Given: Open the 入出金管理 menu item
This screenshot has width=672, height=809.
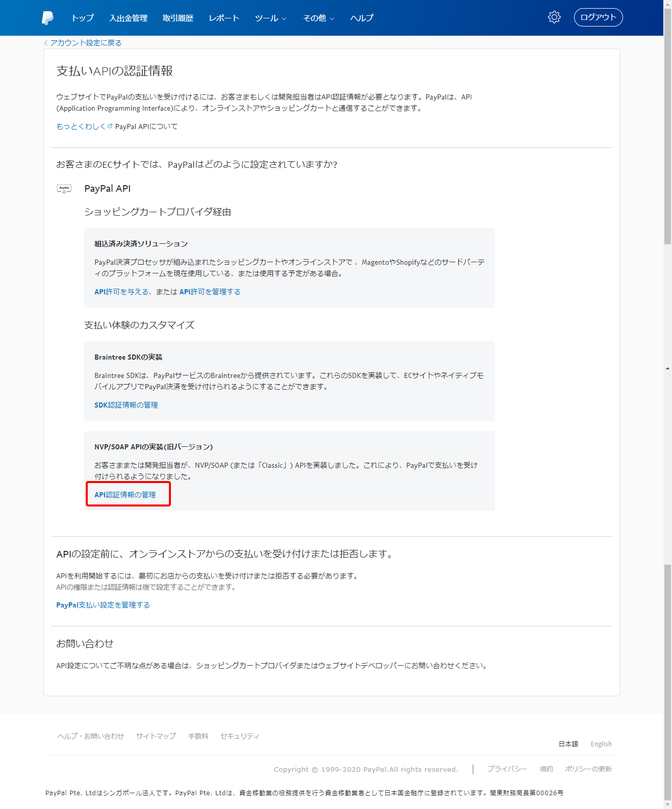Looking at the screenshot, I should click(129, 18).
